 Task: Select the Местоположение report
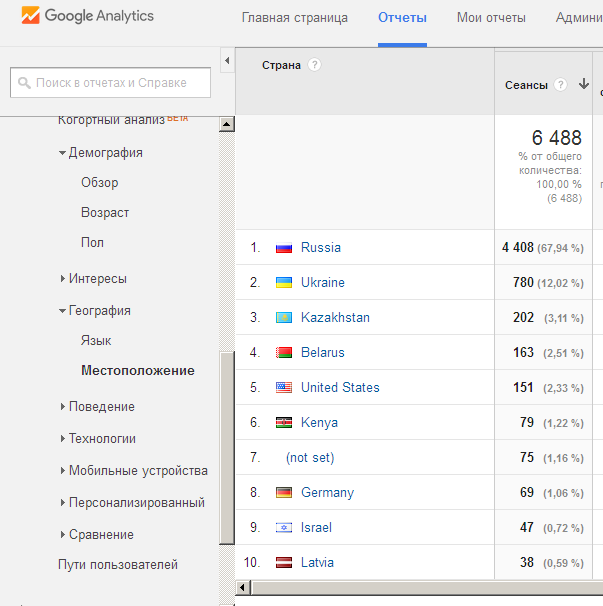coord(138,370)
